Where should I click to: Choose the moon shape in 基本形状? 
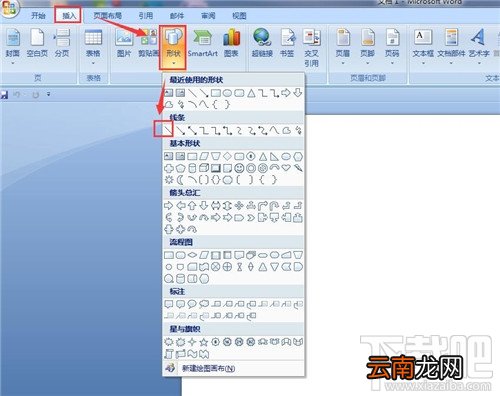tap(180, 180)
